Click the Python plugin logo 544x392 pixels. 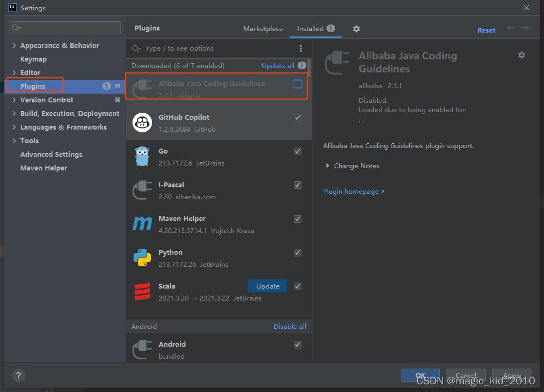coord(142,258)
